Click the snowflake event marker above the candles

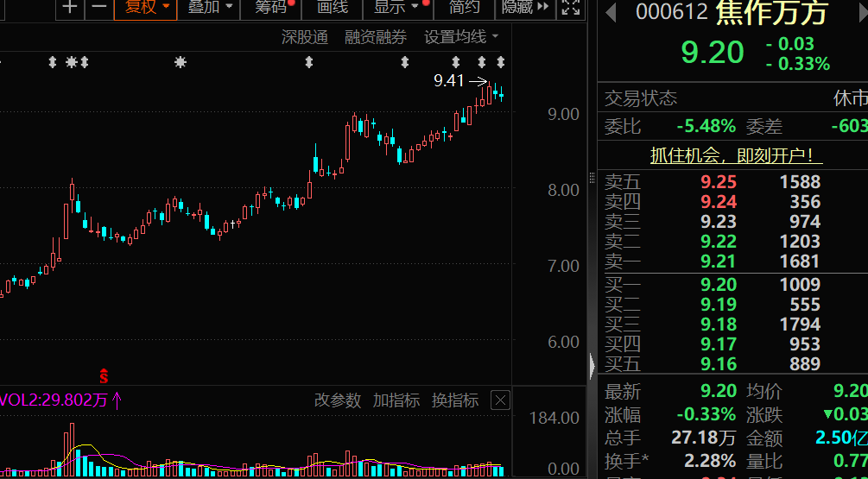click(x=180, y=62)
